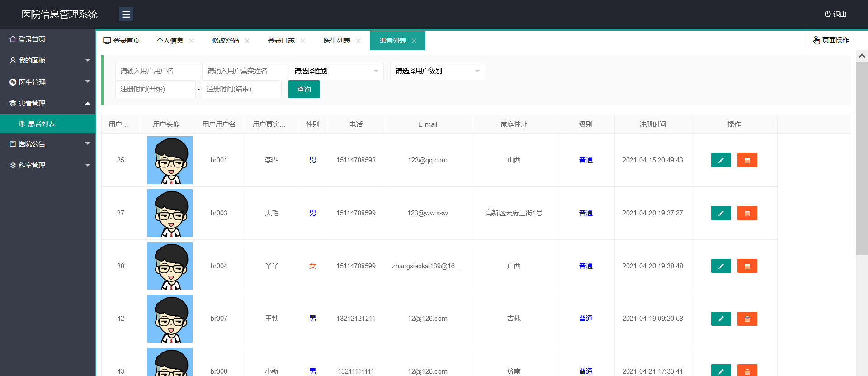Edit patient br003 with the pencil icon

coord(721,213)
